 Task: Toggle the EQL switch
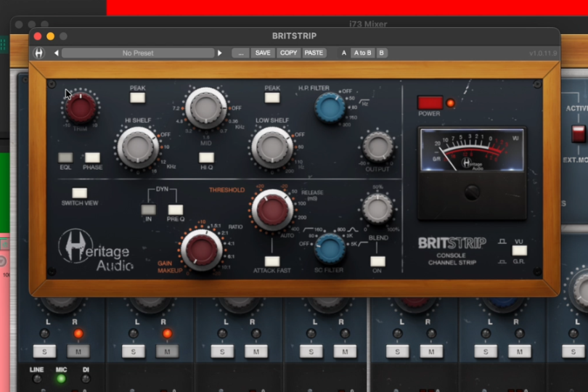tap(65, 158)
